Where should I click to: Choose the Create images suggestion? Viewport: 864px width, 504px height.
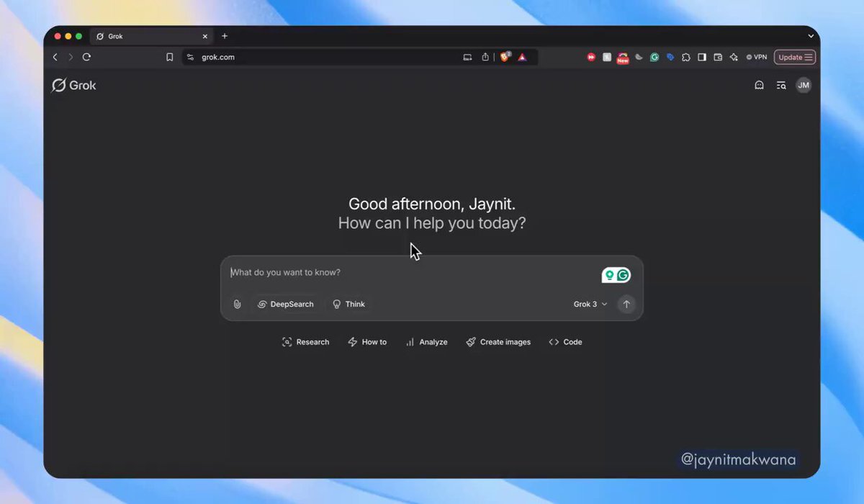498,342
